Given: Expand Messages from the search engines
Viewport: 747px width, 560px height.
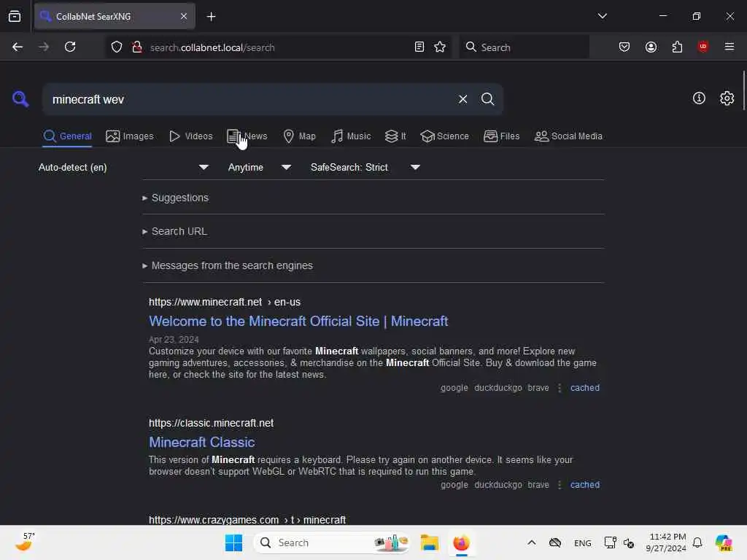Looking at the screenshot, I should click(x=228, y=265).
